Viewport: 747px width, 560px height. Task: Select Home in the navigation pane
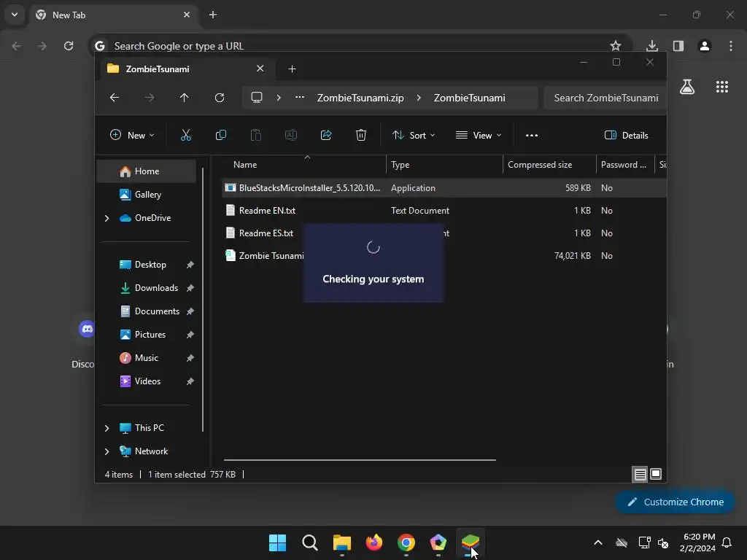[x=146, y=171]
